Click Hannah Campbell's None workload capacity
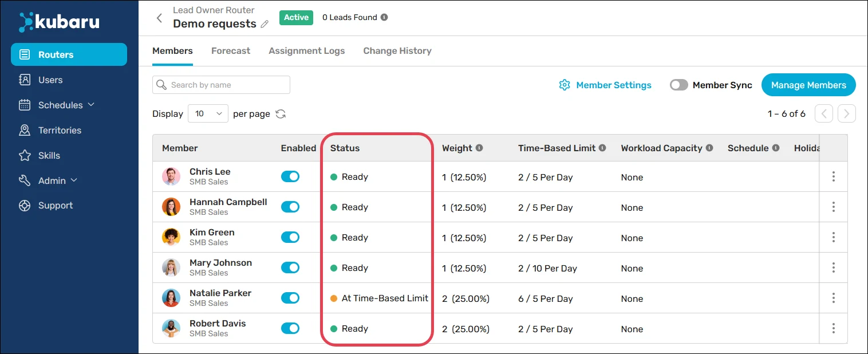The width and height of the screenshot is (868, 354). [x=632, y=207]
